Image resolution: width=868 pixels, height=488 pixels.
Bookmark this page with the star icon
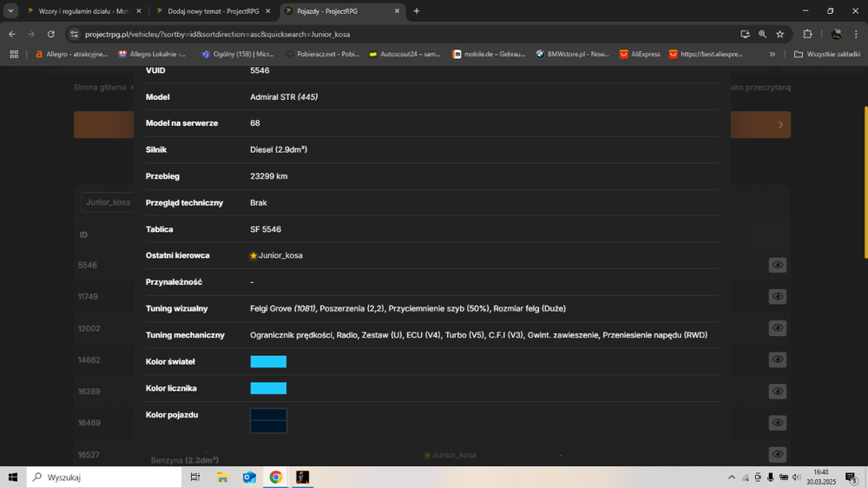coord(780,35)
